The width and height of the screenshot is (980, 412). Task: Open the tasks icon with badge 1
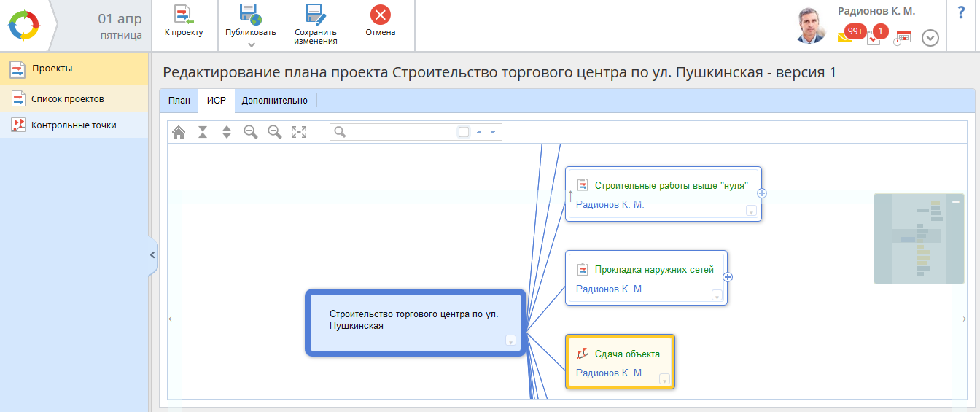pos(874,39)
